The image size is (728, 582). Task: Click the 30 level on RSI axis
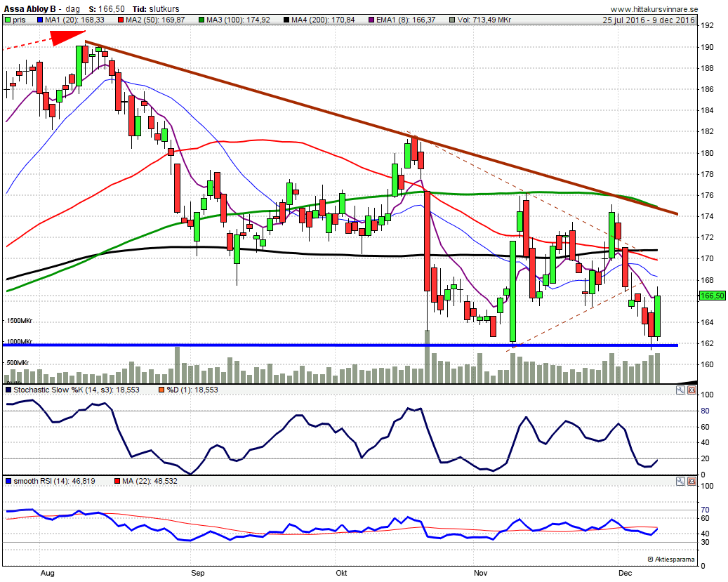click(705, 542)
